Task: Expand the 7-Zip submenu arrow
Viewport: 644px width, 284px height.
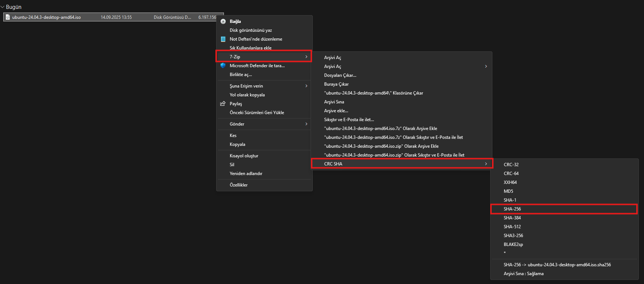Action: [x=306, y=57]
